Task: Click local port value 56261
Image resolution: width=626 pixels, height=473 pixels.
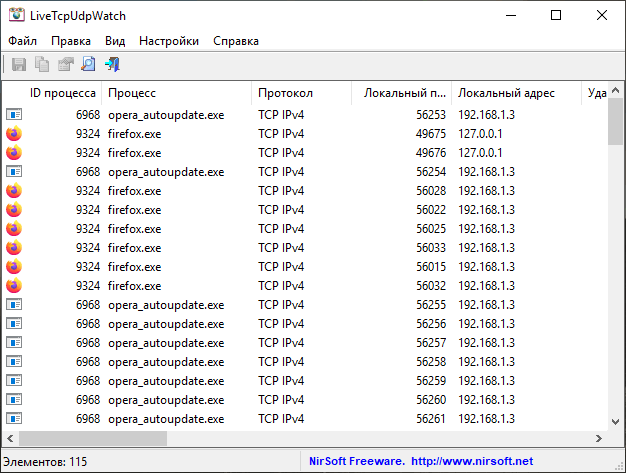Action: coord(431,419)
